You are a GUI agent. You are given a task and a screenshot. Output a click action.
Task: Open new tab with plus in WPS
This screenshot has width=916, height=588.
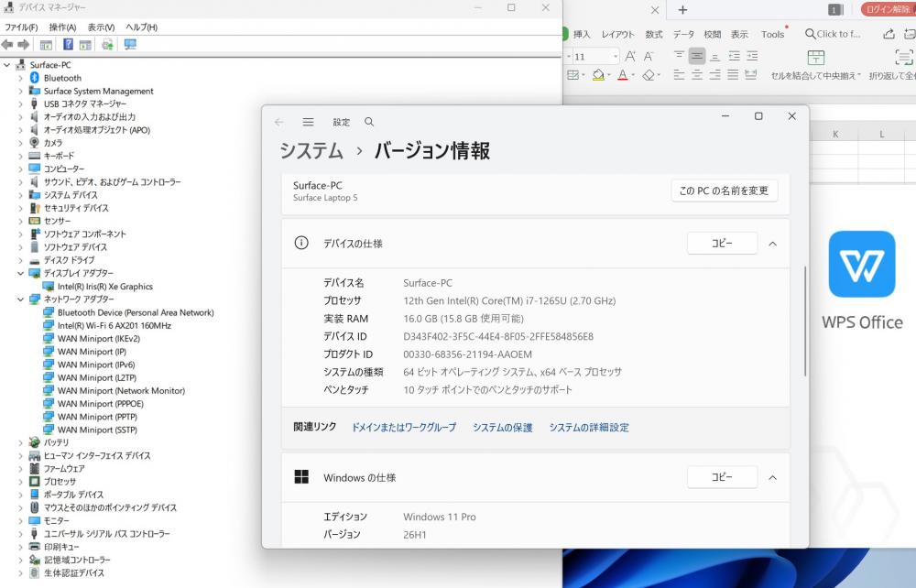pyautogui.click(x=682, y=10)
